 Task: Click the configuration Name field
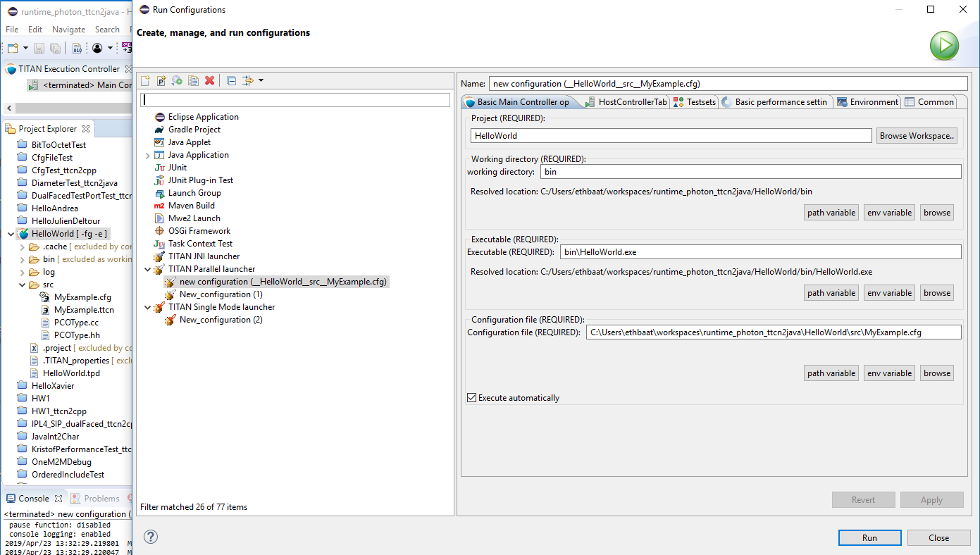pyautogui.click(x=728, y=83)
